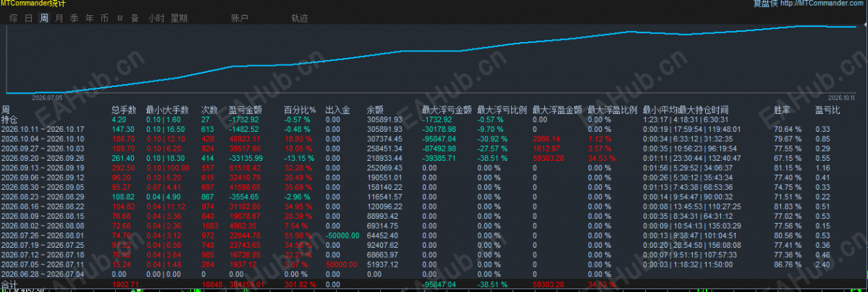Select the 持仓 row label
868x292 pixels.
point(9,119)
